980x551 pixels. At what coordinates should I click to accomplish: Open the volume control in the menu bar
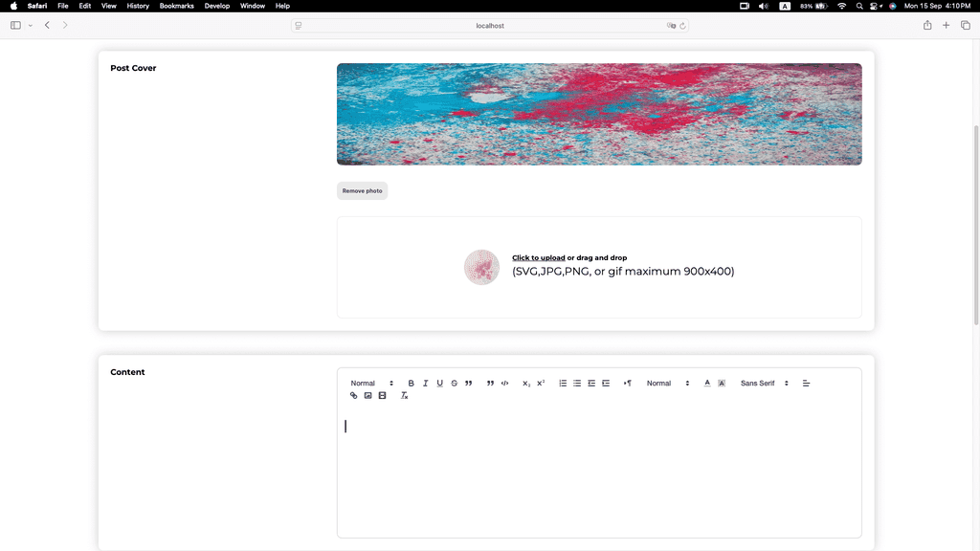click(763, 6)
